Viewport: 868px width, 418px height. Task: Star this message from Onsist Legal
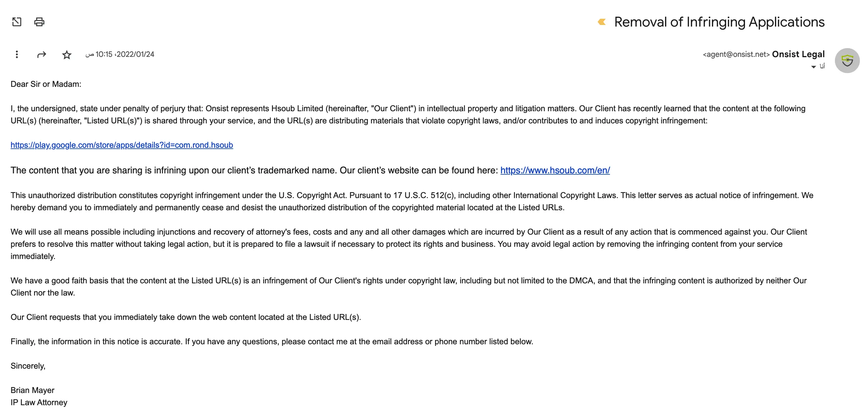[x=67, y=55]
